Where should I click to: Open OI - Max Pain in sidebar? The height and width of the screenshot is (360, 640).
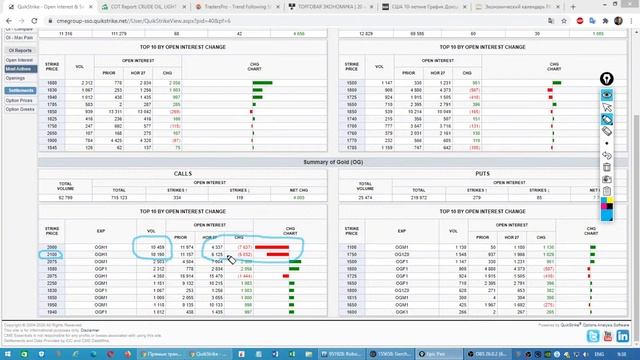(x=20, y=38)
